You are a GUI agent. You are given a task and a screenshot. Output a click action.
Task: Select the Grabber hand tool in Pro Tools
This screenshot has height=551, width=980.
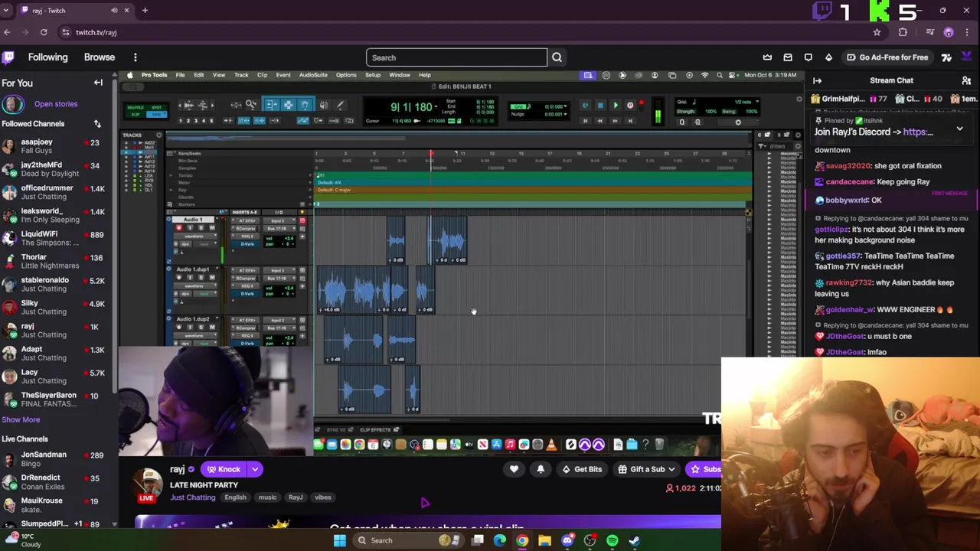305,105
